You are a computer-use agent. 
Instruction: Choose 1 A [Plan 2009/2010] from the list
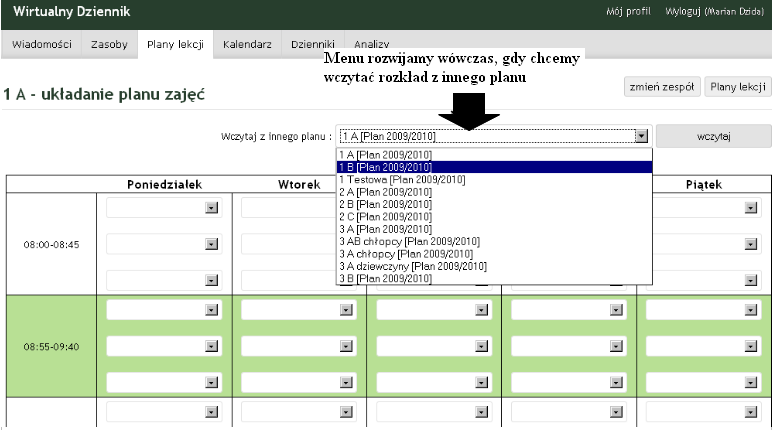(494, 155)
